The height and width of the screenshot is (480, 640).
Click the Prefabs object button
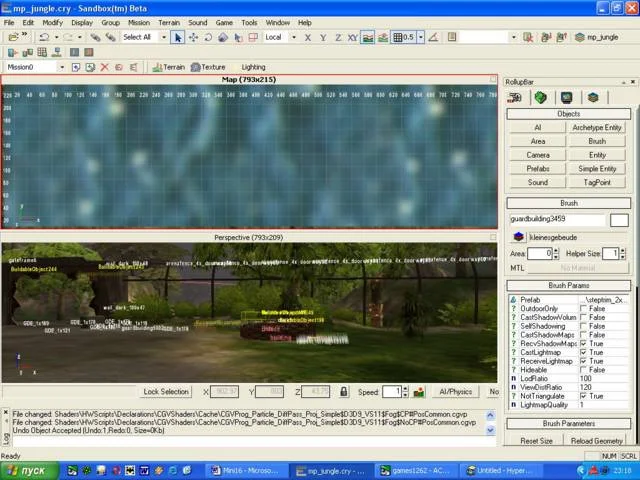(x=538, y=169)
